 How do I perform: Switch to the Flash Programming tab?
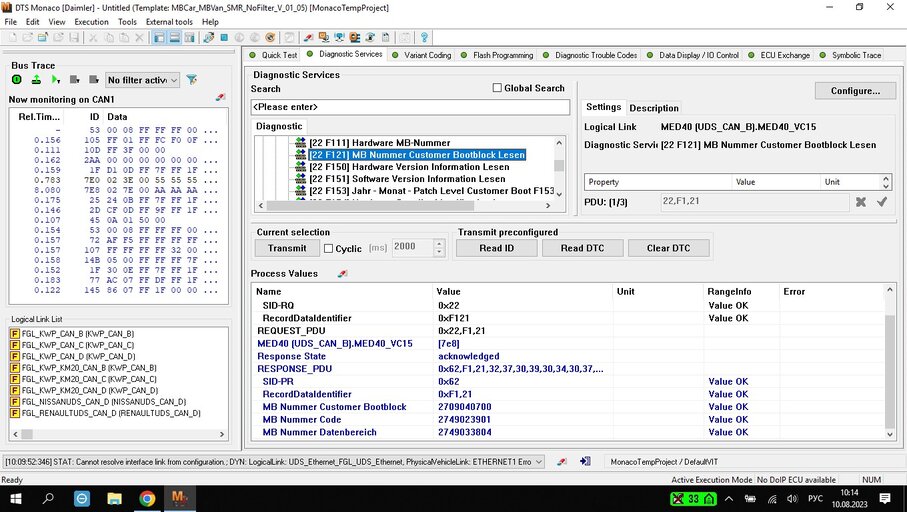click(497, 55)
